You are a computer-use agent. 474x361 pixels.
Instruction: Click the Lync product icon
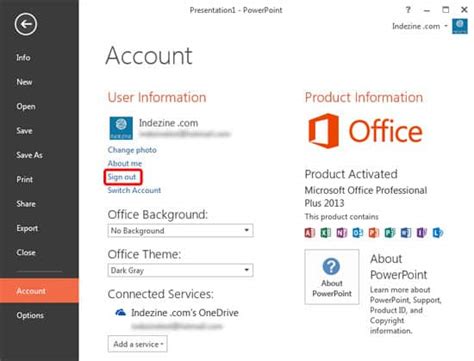tap(438, 232)
